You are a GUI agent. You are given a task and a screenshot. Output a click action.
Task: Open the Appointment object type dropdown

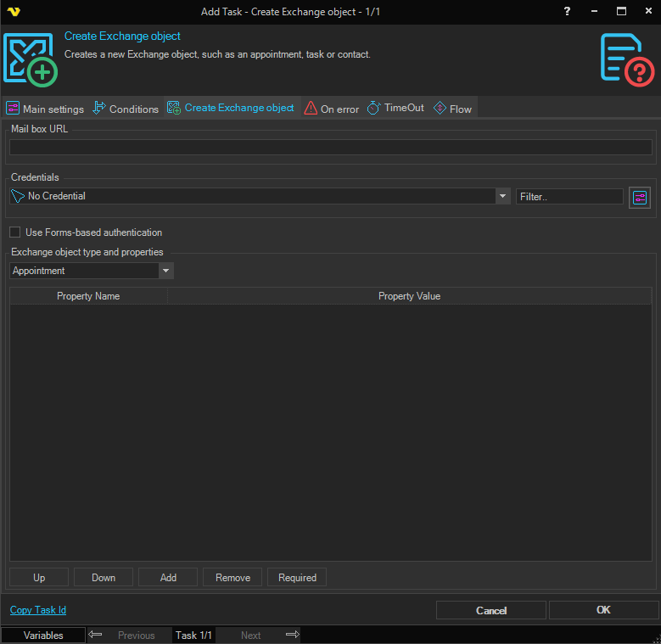(x=166, y=271)
